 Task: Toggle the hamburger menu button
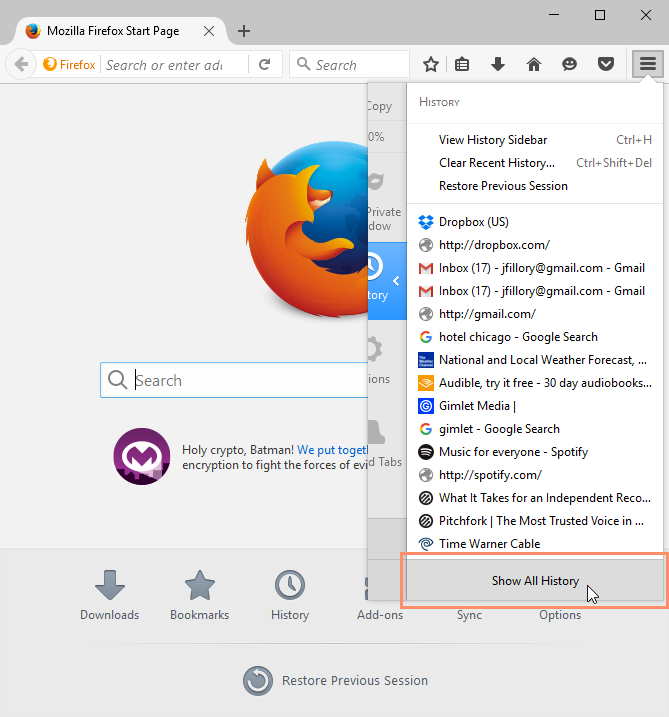(648, 64)
